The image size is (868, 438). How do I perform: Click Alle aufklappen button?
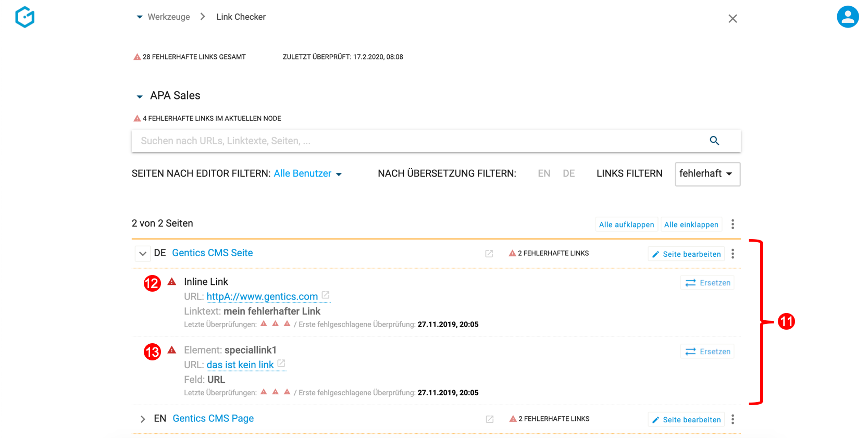tap(627, 224)
